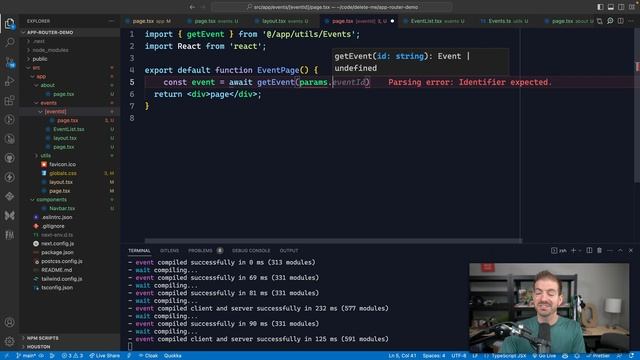
Task: Maximize panel with up chevron
Action: pos(620,250)
